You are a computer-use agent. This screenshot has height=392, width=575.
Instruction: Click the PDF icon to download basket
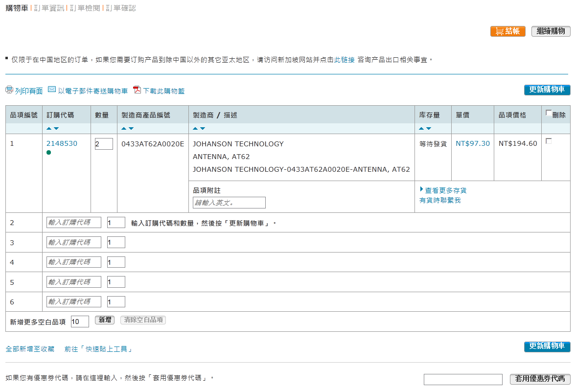click(137, 90)
